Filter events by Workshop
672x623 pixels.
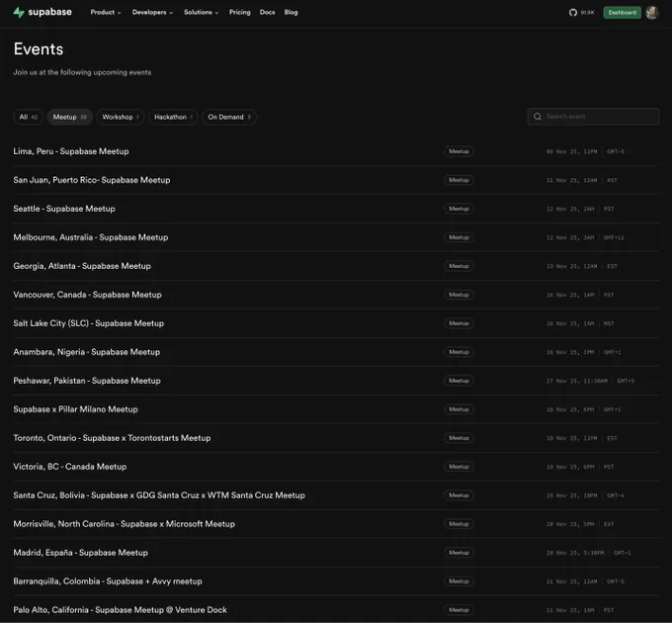(x=121, y=117)
